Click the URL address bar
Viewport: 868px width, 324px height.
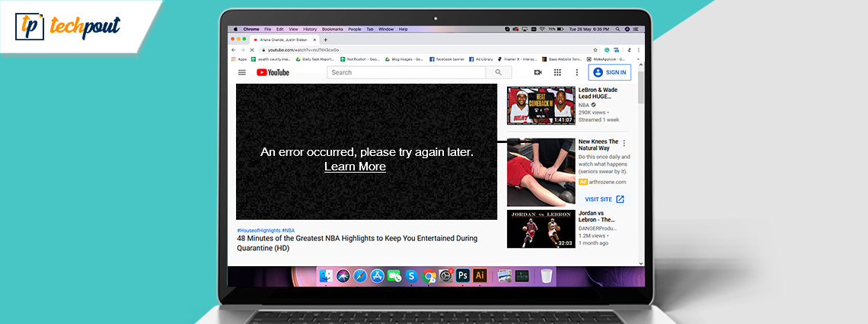[429, 49]
